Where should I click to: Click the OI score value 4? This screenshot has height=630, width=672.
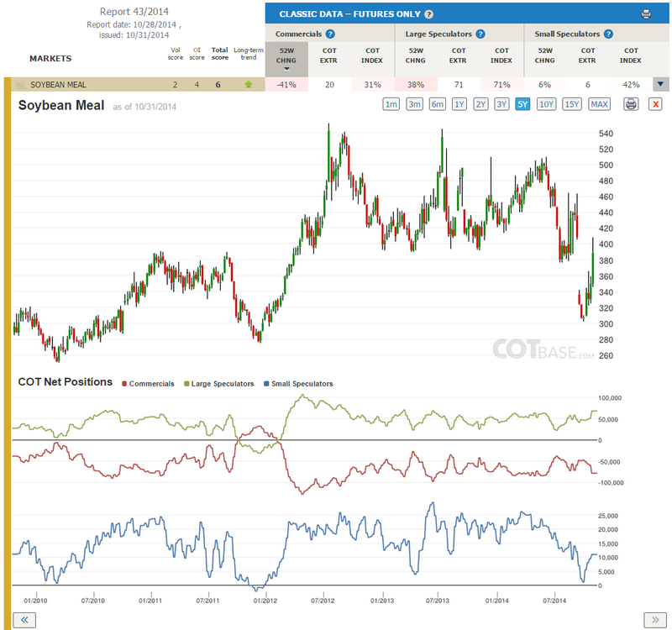197,85
